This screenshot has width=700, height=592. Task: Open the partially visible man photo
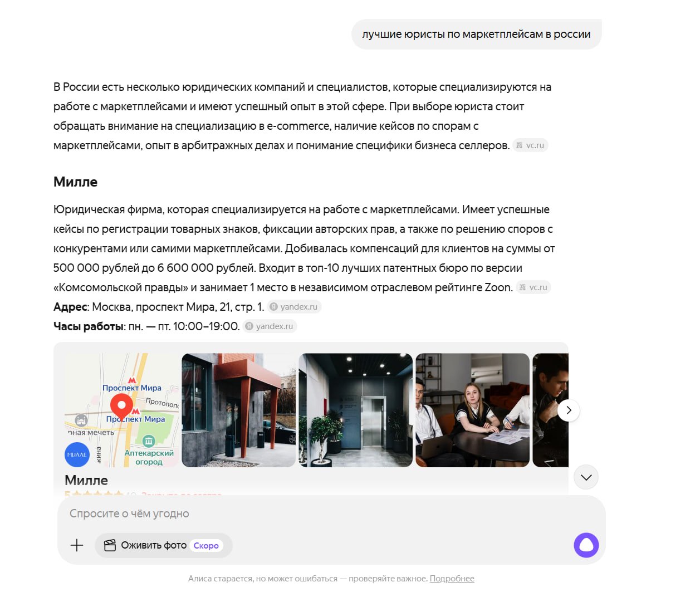coord(550,410)
